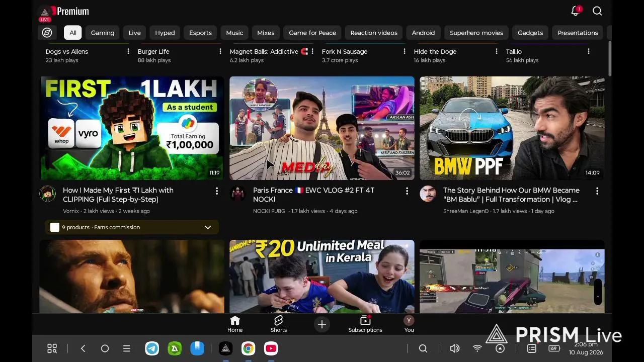The image size is (644, 362).
Task: Open the Paris France EWC VLOG title
Action: pyautogui.click(x=313, y=195)
